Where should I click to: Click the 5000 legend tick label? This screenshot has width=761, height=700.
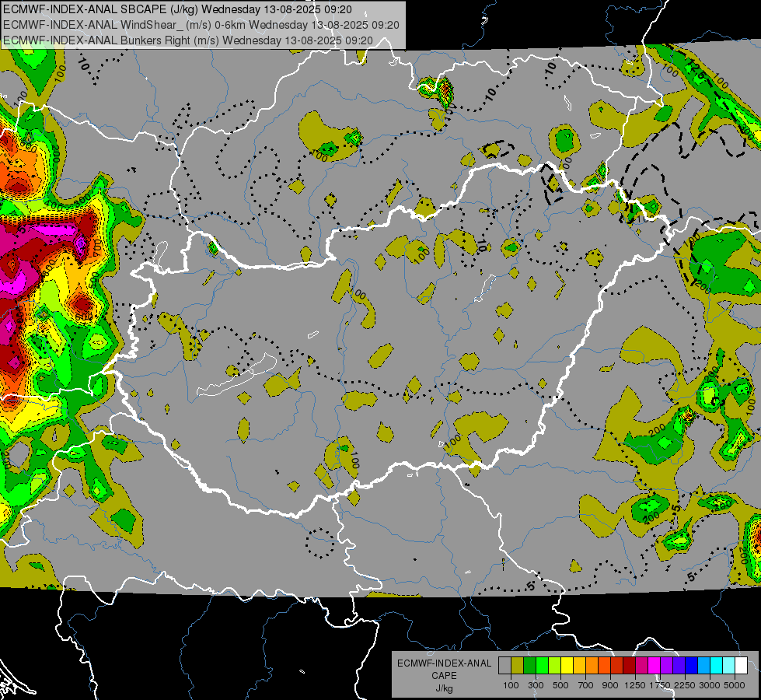(735, 685)
